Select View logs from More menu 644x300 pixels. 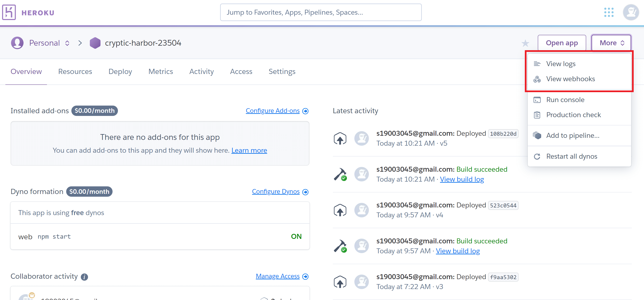[x=579, y=64]
